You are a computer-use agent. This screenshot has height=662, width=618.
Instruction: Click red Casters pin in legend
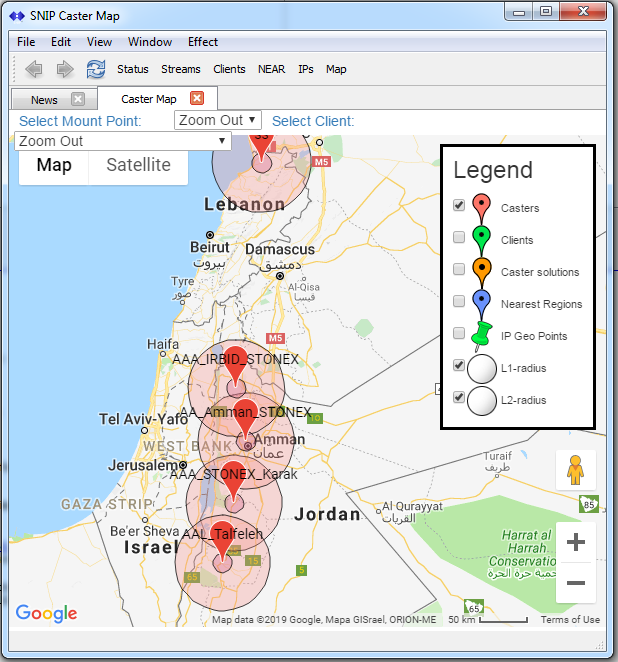click(x=481, y=208)
